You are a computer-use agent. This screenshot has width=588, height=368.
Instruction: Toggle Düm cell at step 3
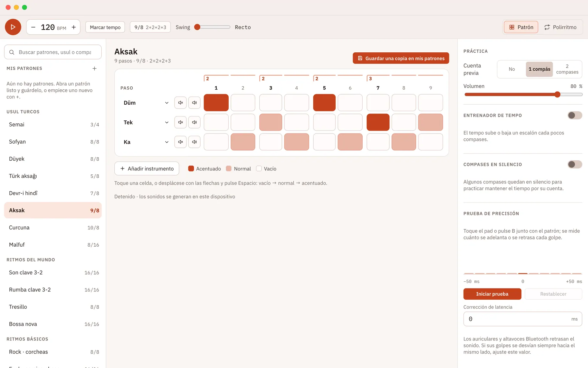pos(271,103)
